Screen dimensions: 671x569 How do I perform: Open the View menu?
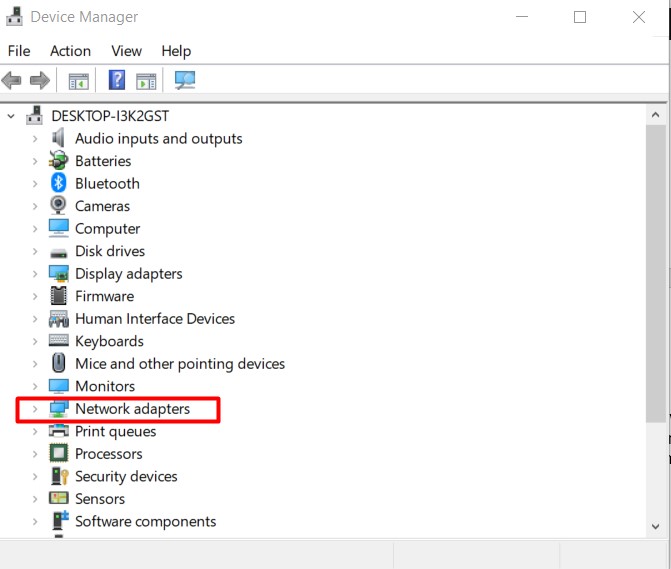click(x=126, y=51)
